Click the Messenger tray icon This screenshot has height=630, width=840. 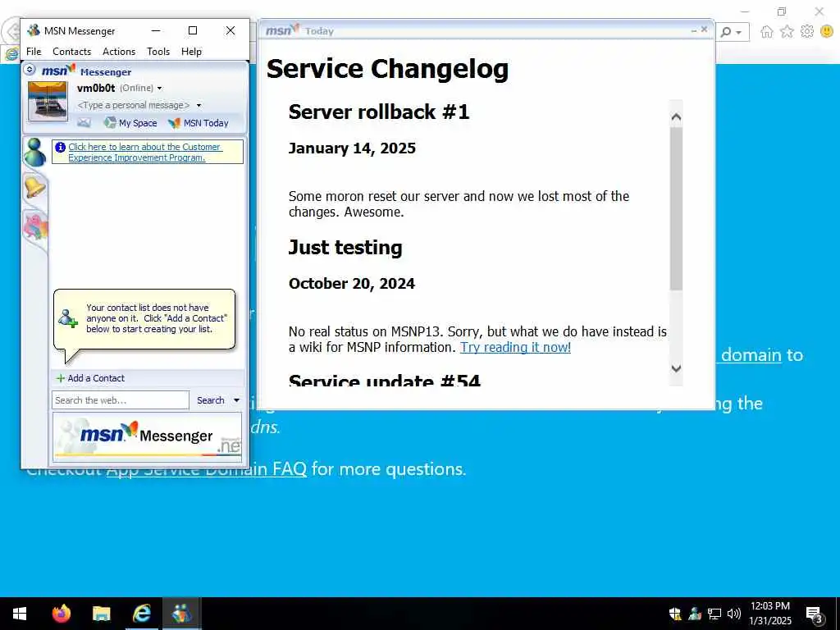click(695, 614)
